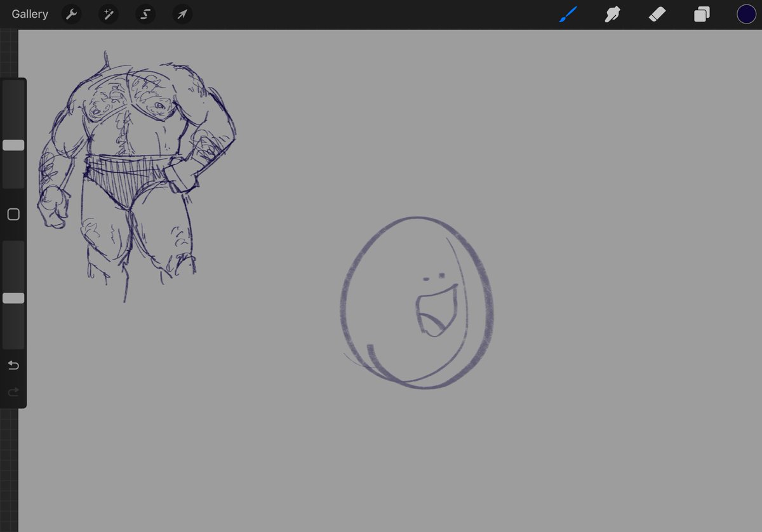The width and height of the screenshot is (762, 532).
Task: Open the Brush Library by tapping the brush again
Action: (567, 13)
